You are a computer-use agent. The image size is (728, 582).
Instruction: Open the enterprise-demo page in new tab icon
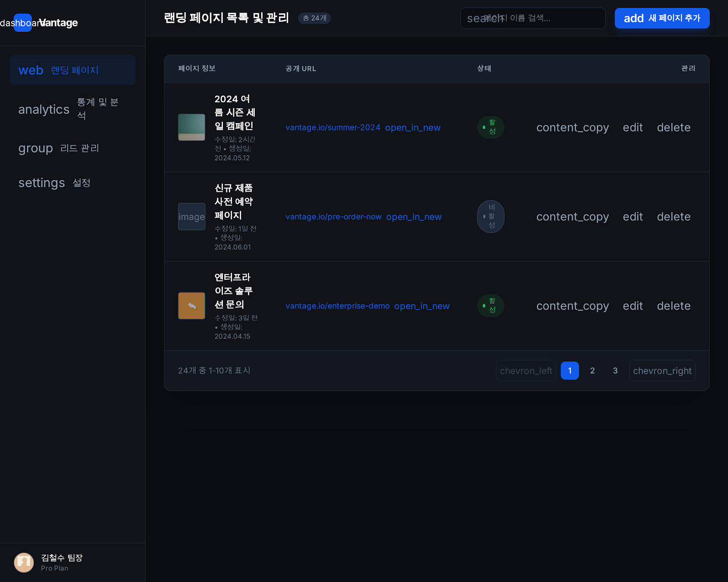[x=421, y=306]
